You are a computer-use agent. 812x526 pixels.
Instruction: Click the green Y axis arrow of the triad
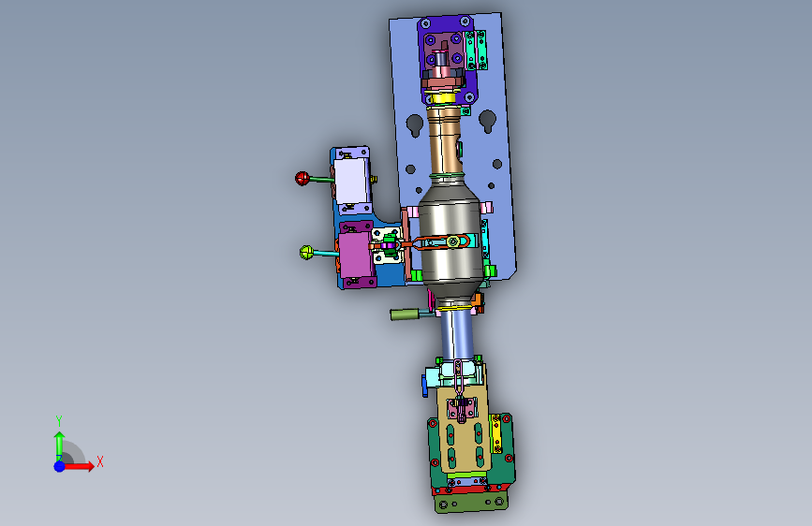tap(60, 445)
